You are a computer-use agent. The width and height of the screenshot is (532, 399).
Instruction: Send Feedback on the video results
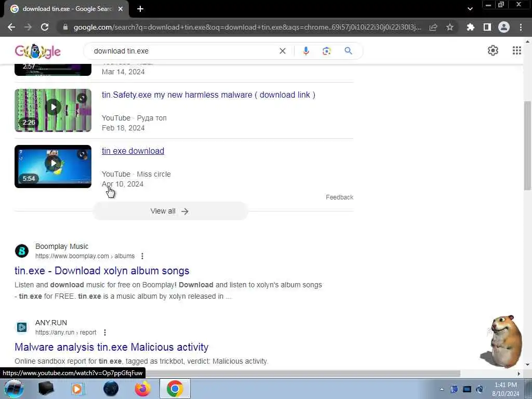[339, 197]
